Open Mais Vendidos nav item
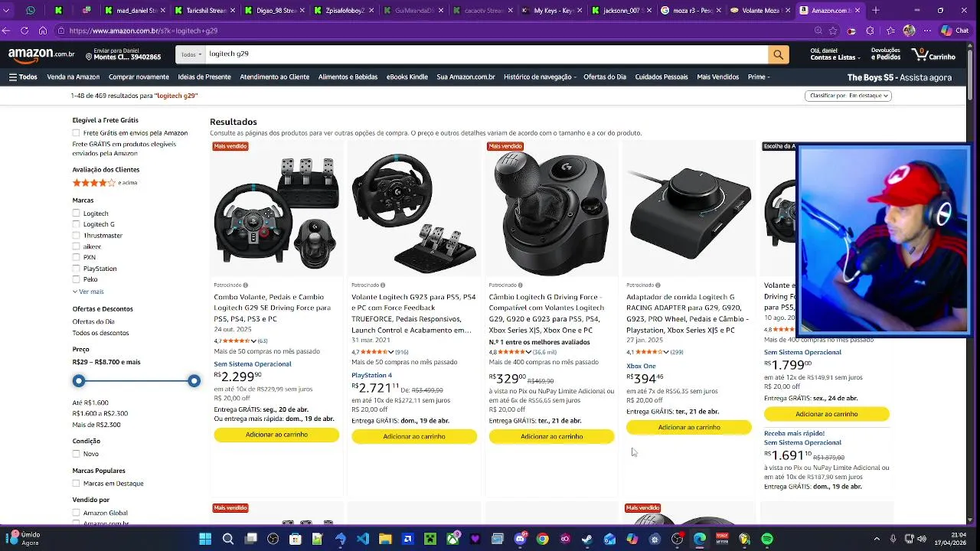Screen dimensions: 980x551 click(x=717, y=77)
